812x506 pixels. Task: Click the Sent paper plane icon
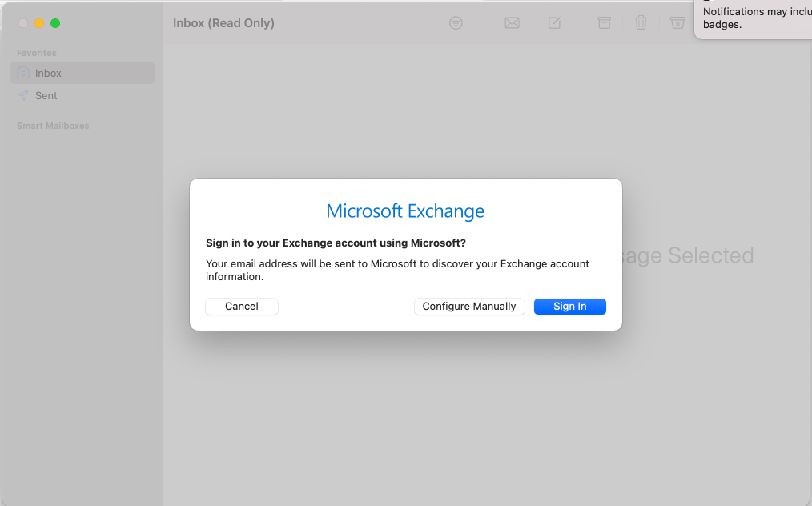pos(23,96)
